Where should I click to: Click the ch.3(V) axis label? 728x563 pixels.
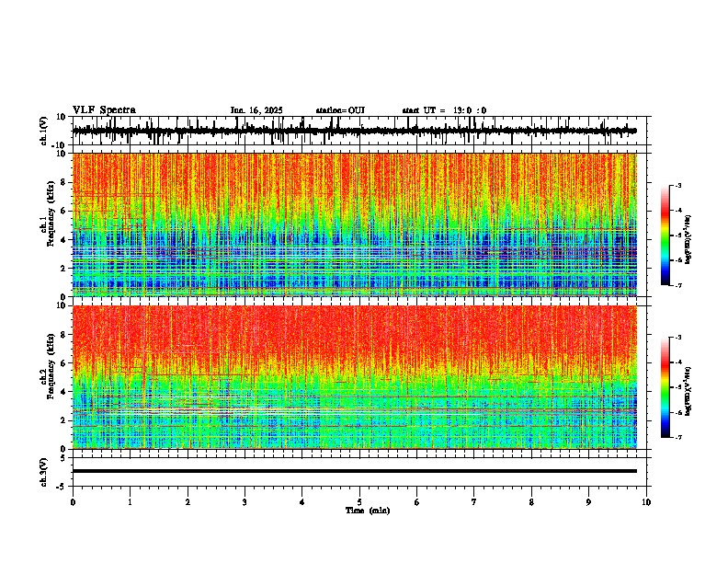pos(43,472)
